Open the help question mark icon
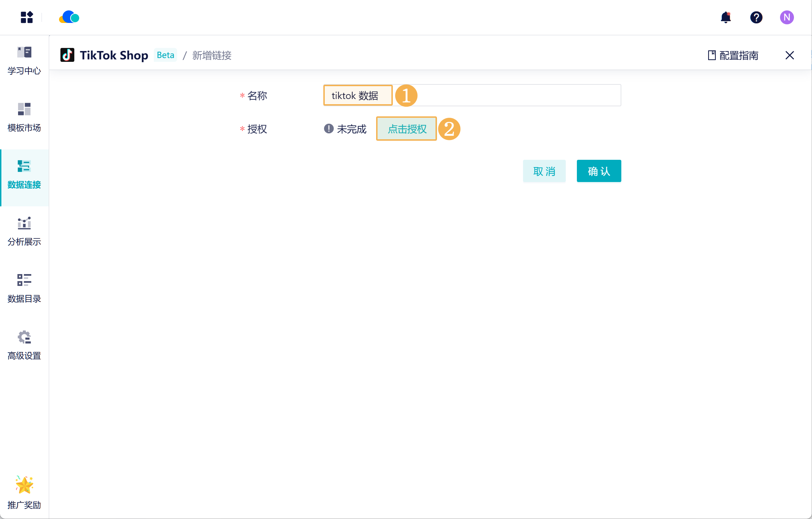The height and width of the screenshot is (519, 812). tap(756, 17)
